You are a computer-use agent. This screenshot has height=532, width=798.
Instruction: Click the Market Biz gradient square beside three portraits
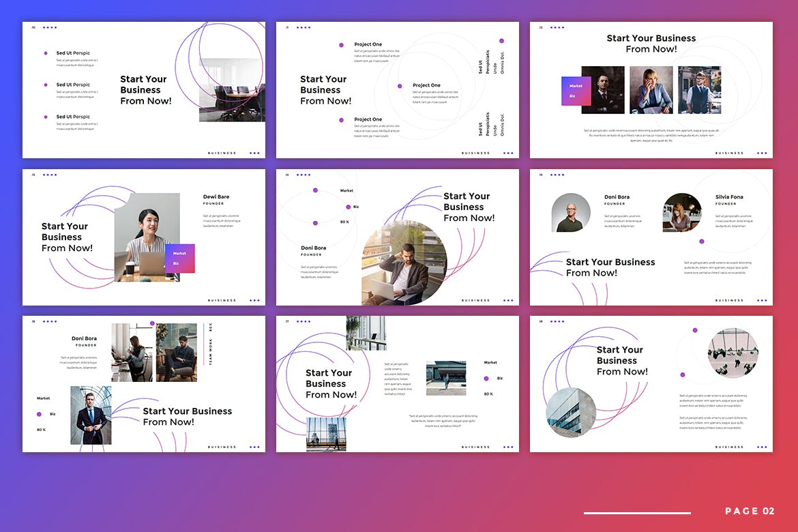tap(576, 91)
